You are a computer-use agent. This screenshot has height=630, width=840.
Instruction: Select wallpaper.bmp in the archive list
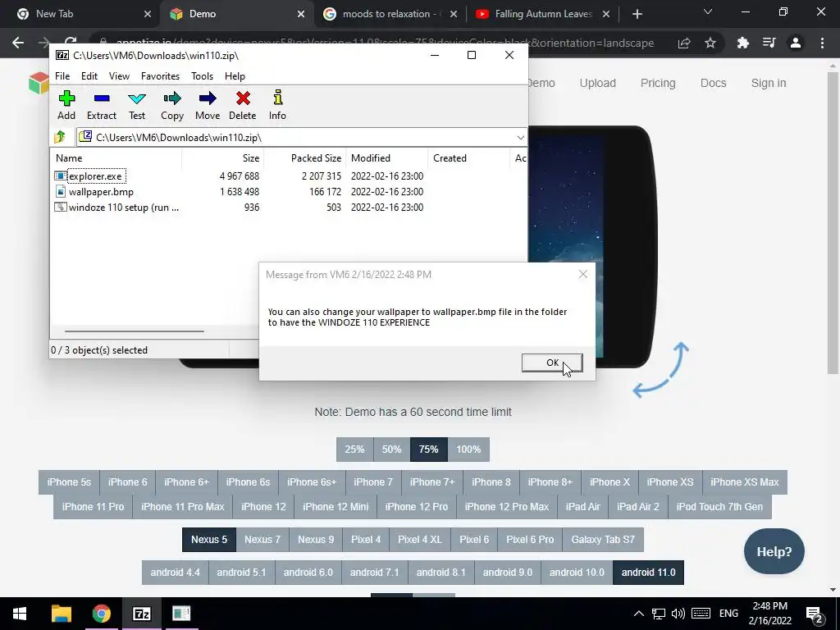click(101, 192)
